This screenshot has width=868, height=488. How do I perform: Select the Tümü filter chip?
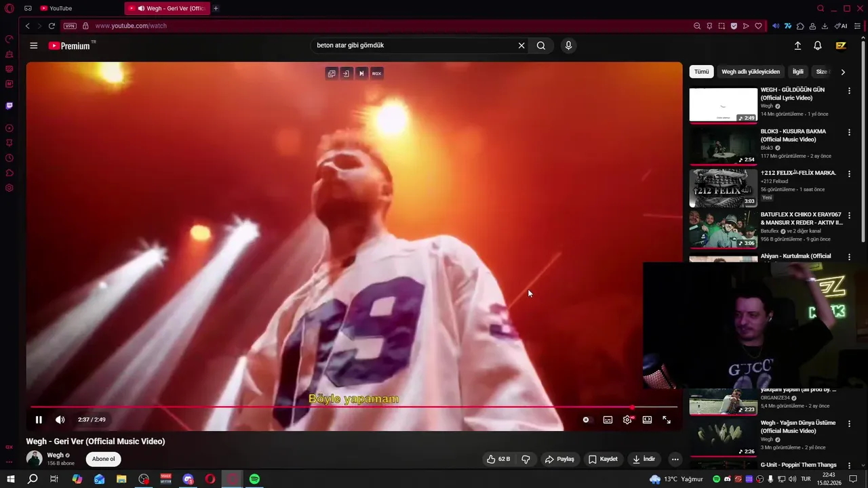(x=701, y=72)
